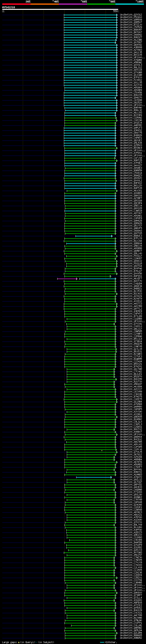Image resolution: width=146 pixels, height=644 pixels.
Task: Select UniRef100_O48943 label
Action: [x=131, y=231]
